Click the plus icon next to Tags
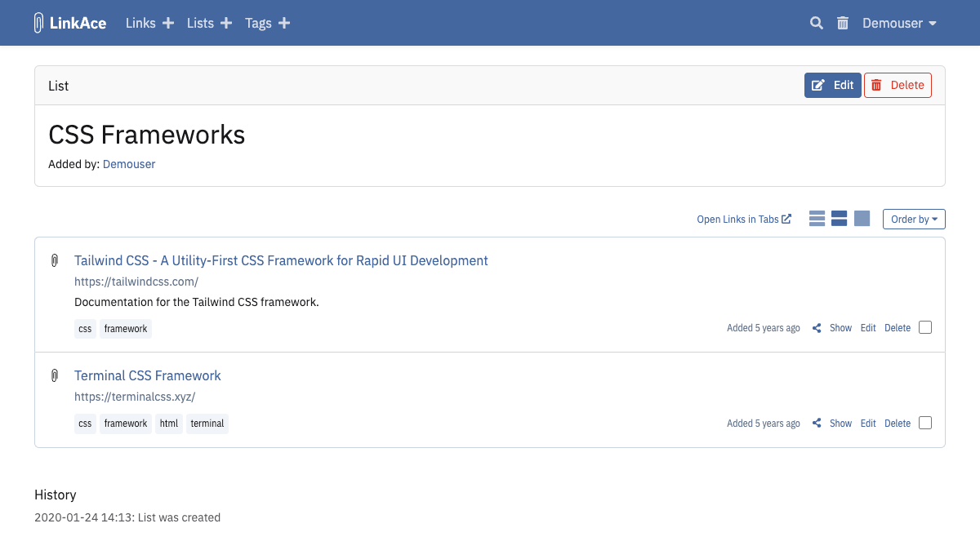The image size is (980, 559). pyautogui.click(x=284, y=24)
